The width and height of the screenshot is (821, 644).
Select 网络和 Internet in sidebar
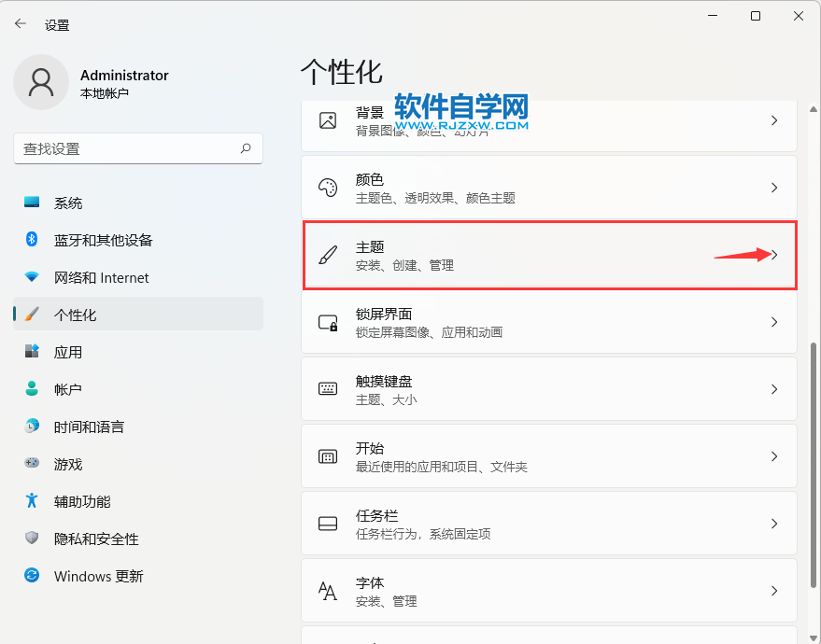(x=101, y=277)
